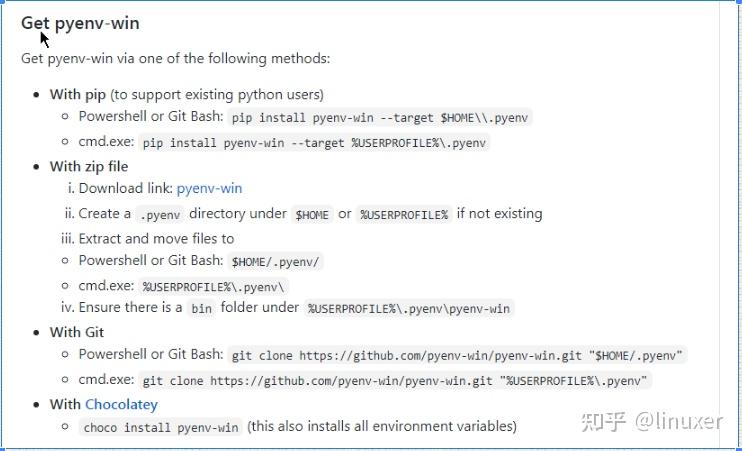Click the standalone $HOME code snippet
This screenshot has height=451, width=742.
(312, 215)
